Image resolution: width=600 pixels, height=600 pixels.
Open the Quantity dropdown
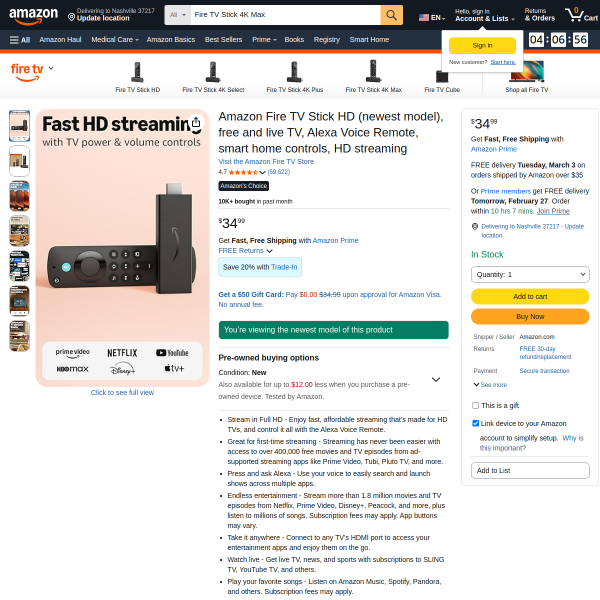530,274
